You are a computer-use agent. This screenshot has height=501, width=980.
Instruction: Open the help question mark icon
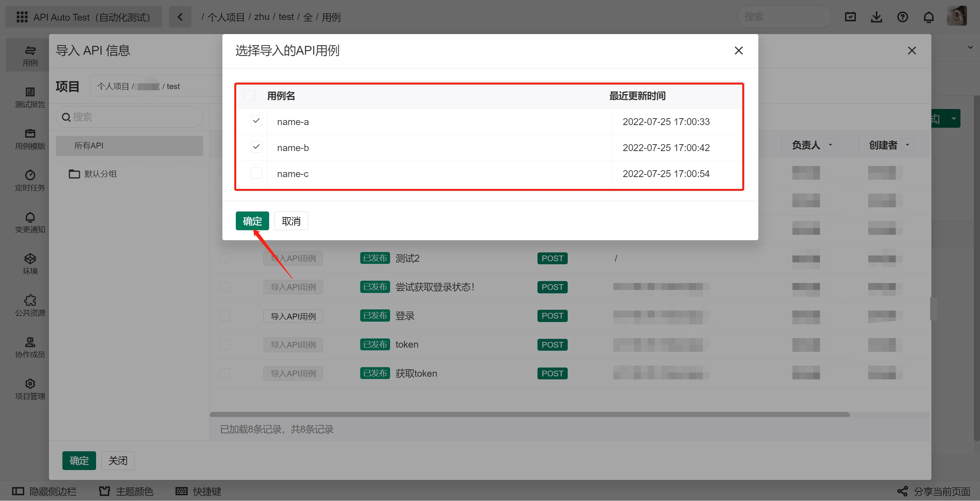tap(902, 17)
